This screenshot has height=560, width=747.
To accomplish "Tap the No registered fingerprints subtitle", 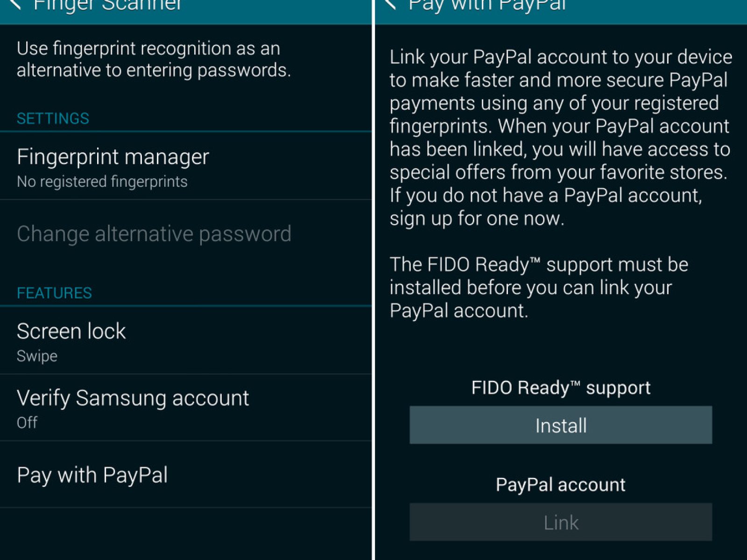I will pos(102,182).
